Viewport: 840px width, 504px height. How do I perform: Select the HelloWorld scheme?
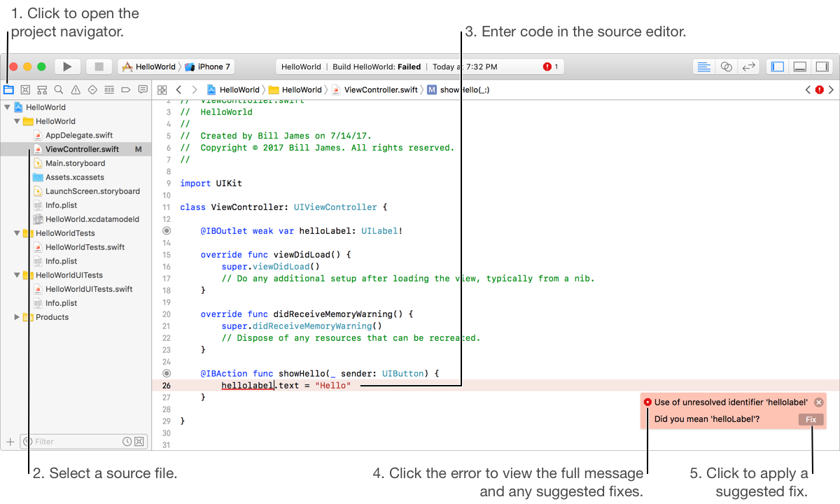pyautogui.click(x=149, y=66)
